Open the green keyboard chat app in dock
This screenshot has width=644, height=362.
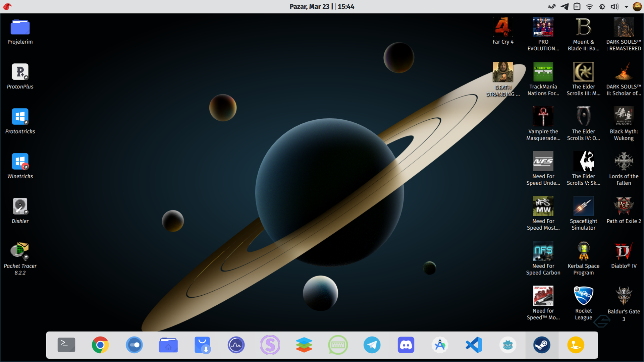(338, 345)
